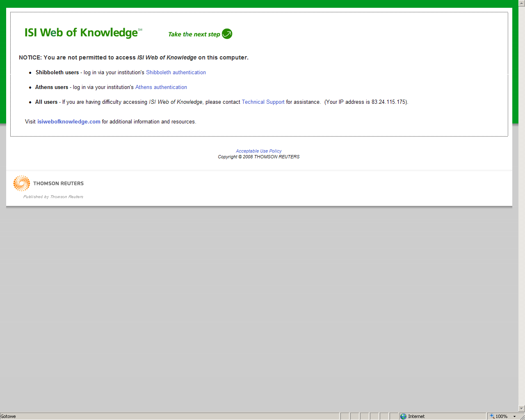The image size is (525, 420).
Task: Open the Acceptable Use Policy link
Action: click(x=259, y=151)
